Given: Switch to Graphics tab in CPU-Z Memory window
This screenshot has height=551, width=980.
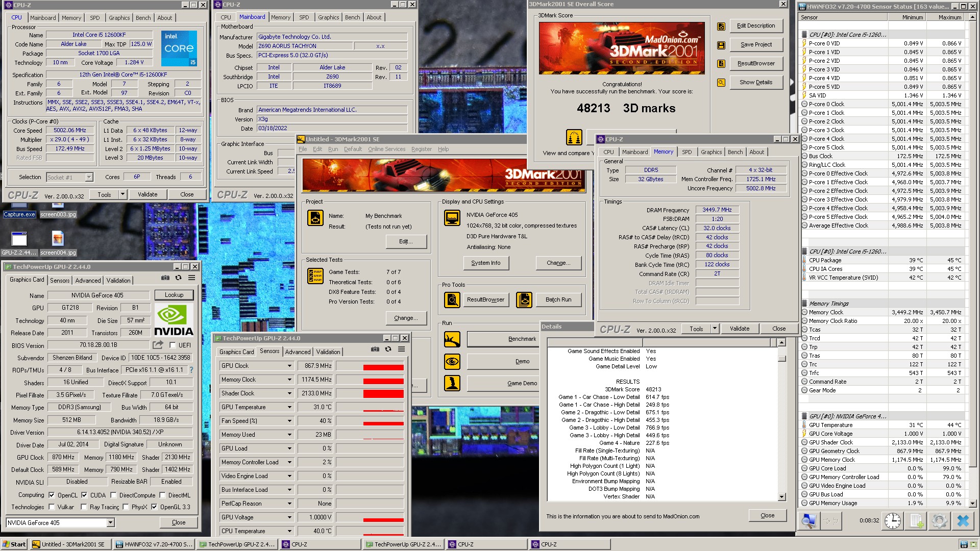Looking at the screenshot, I should tap(711, 152).
